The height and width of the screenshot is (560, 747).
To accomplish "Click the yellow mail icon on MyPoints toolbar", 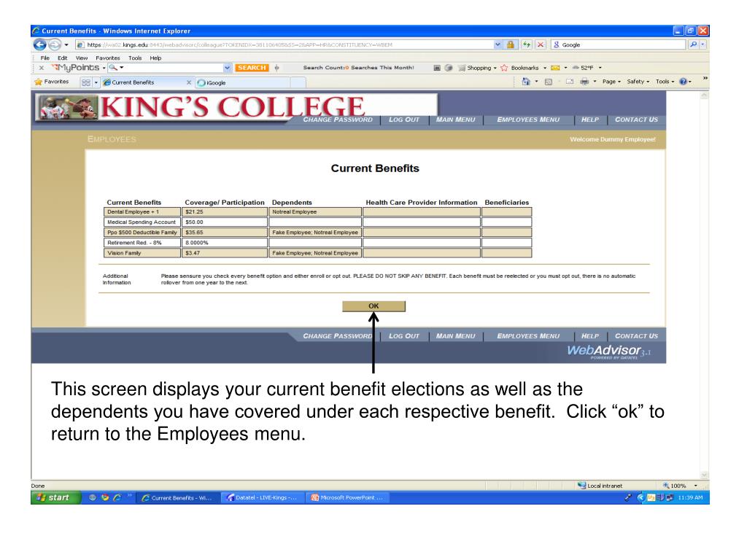I will pyautogui.click(x=555, y=68).
